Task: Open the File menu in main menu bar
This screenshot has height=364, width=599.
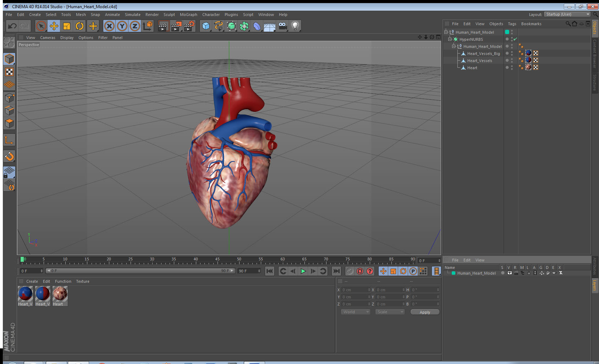Action: [9, 15]
